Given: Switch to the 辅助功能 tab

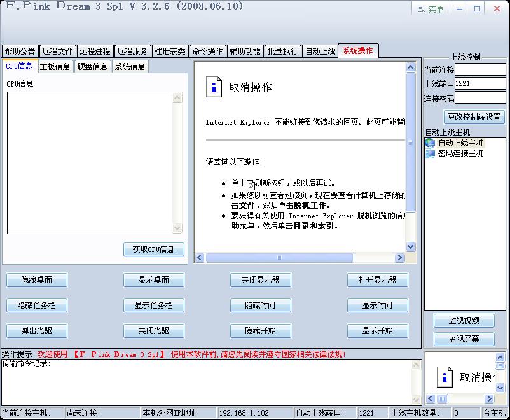Looking at the screenshot, I should point(245,51).
